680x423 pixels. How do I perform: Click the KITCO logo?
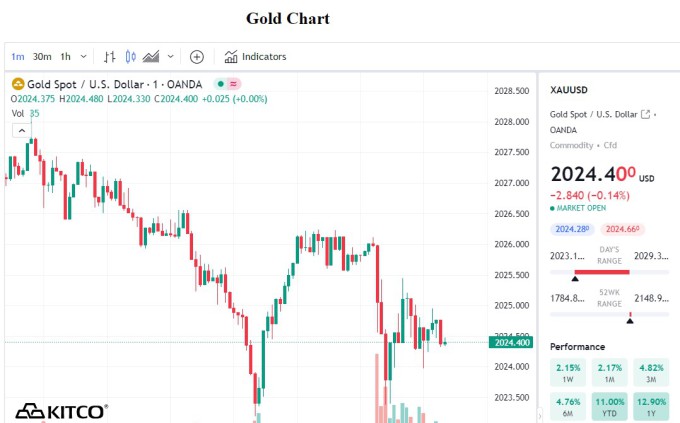(x=62, y=410)
